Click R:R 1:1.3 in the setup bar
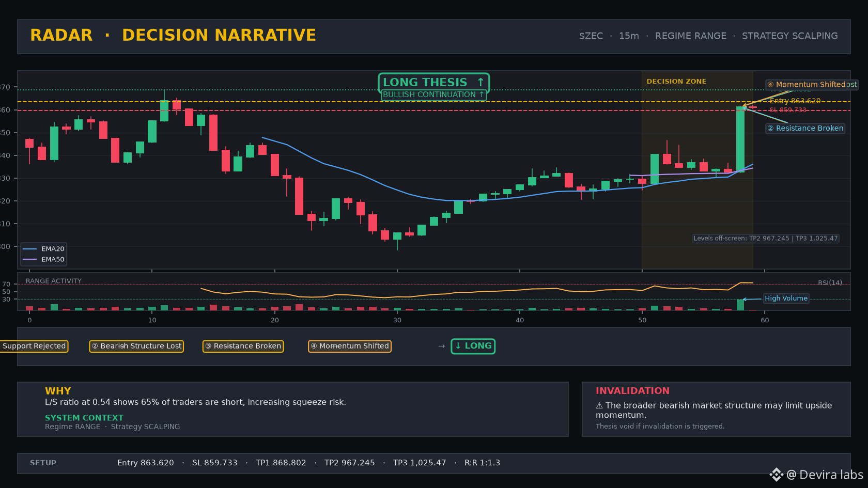Image resolution: width=868 pixels, height=488 pixels. tap(482, 463)
